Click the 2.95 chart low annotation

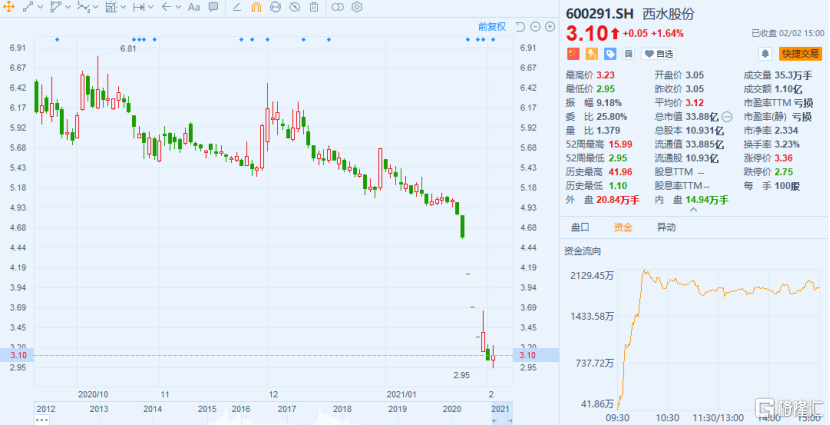pos(462,375)
